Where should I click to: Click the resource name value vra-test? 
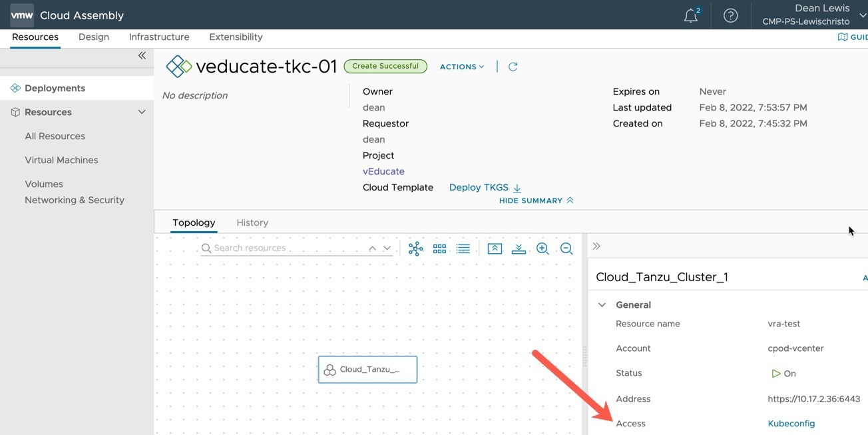pos(784,324)
